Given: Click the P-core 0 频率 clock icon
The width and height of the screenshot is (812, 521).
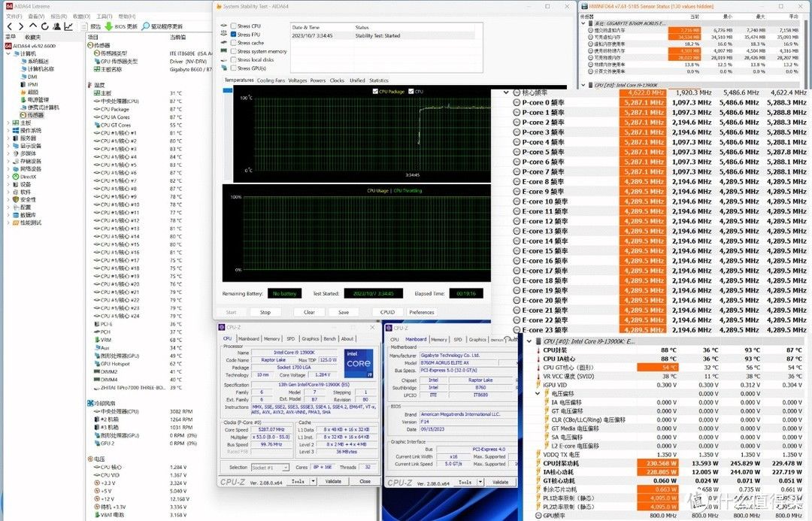Looking at the screenshot, I should click(517, 102).
